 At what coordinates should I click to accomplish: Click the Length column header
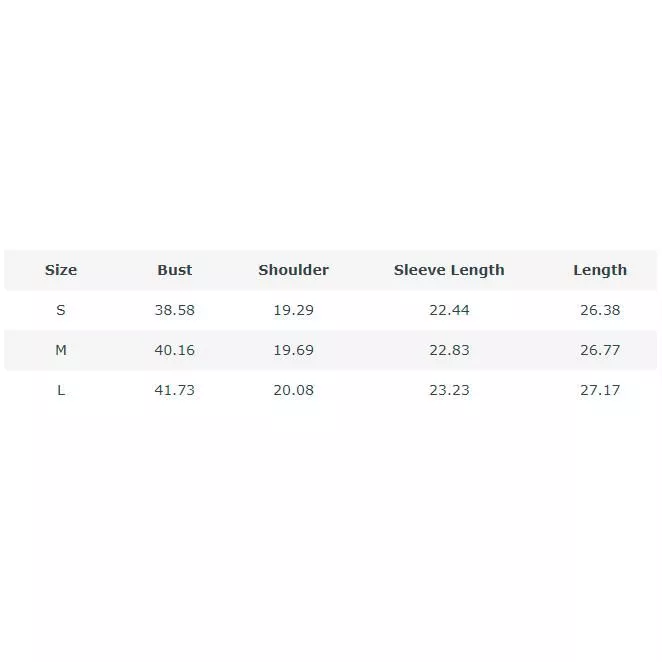pyautogui.click(x=600, y=270)
